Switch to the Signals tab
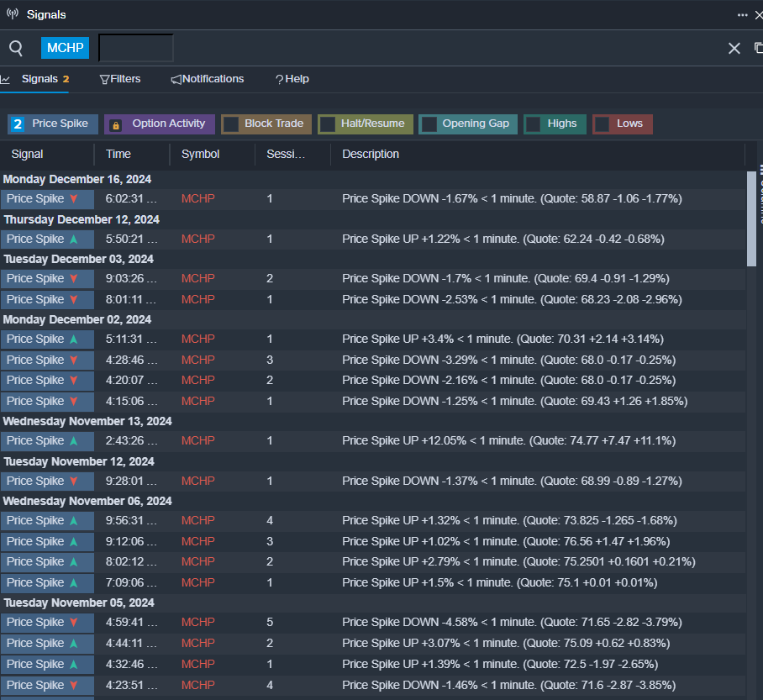The height and width of the screenshot is (700, 763). (x=39, y=79)
